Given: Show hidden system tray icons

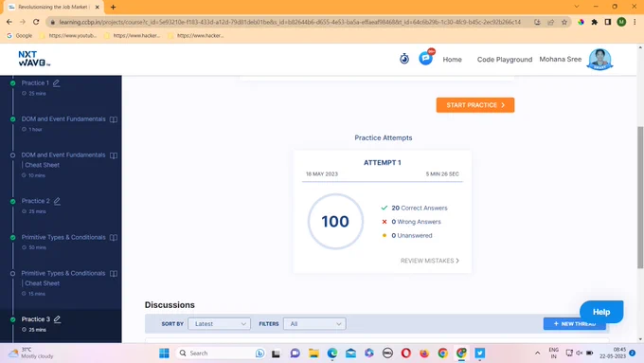Looking at the screenshot, I should tap(537, 354).
